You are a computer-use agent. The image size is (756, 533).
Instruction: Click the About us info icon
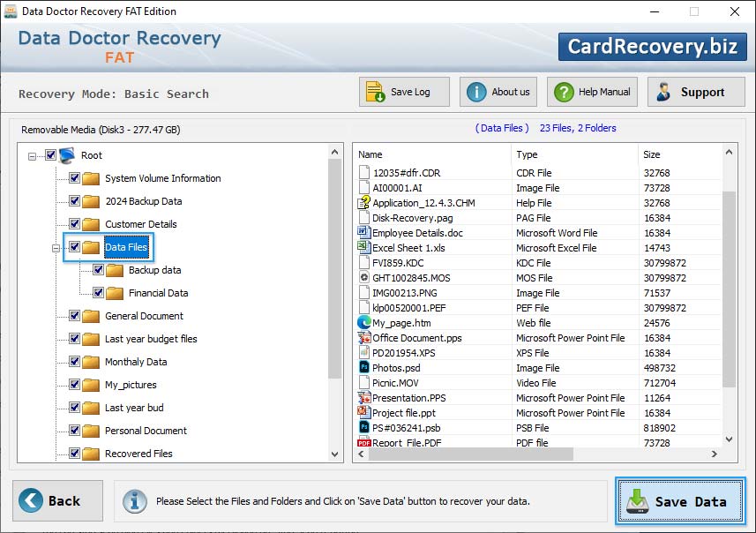pyautogui.click(x=476, y=92)
